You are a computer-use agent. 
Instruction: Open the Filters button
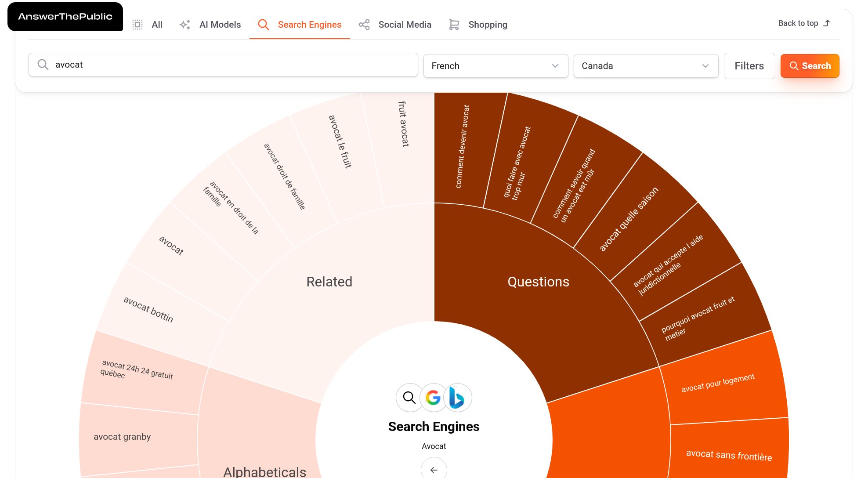click(749, 66)
